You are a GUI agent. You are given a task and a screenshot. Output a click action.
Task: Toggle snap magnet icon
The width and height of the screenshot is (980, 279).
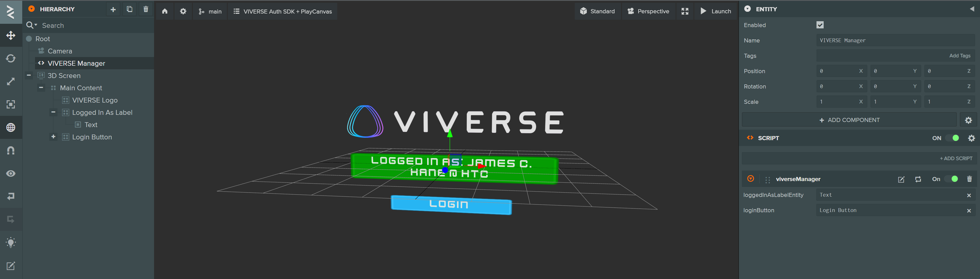(x=11, y=150)
